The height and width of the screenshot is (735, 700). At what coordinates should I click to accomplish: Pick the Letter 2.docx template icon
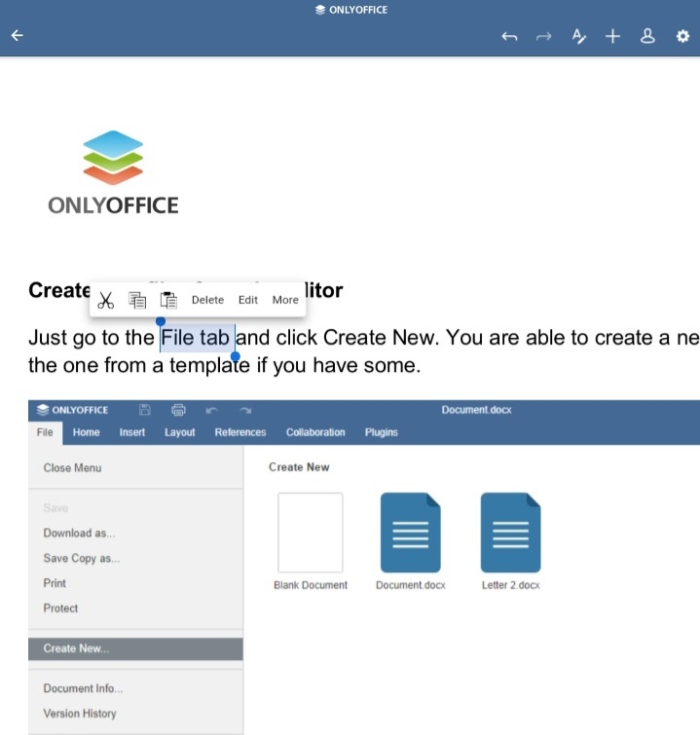pyautogui.click(x=510, y=533)
